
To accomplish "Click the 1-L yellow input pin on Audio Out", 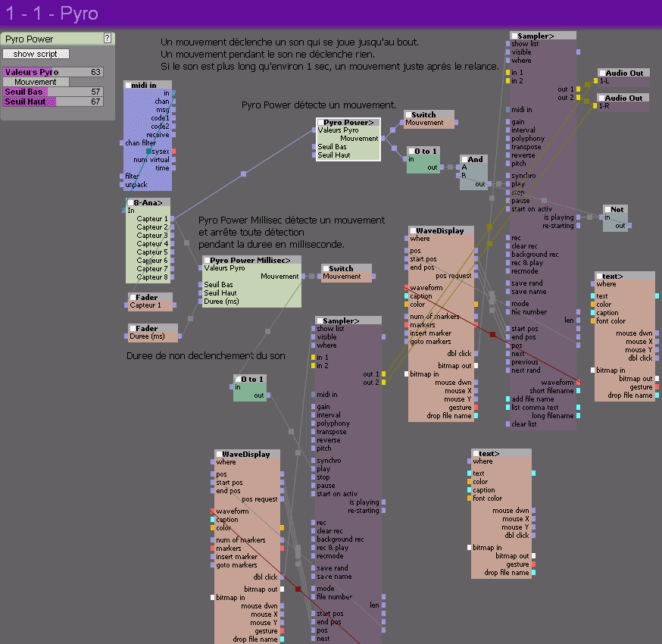I will (595, 81).
